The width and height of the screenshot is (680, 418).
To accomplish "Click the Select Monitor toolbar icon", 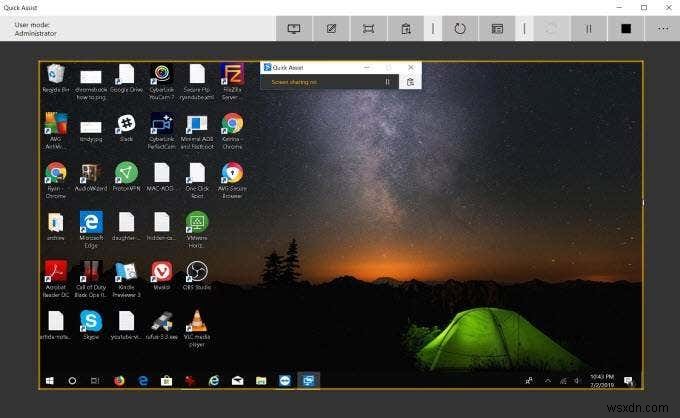I will (x=294, y=29).
